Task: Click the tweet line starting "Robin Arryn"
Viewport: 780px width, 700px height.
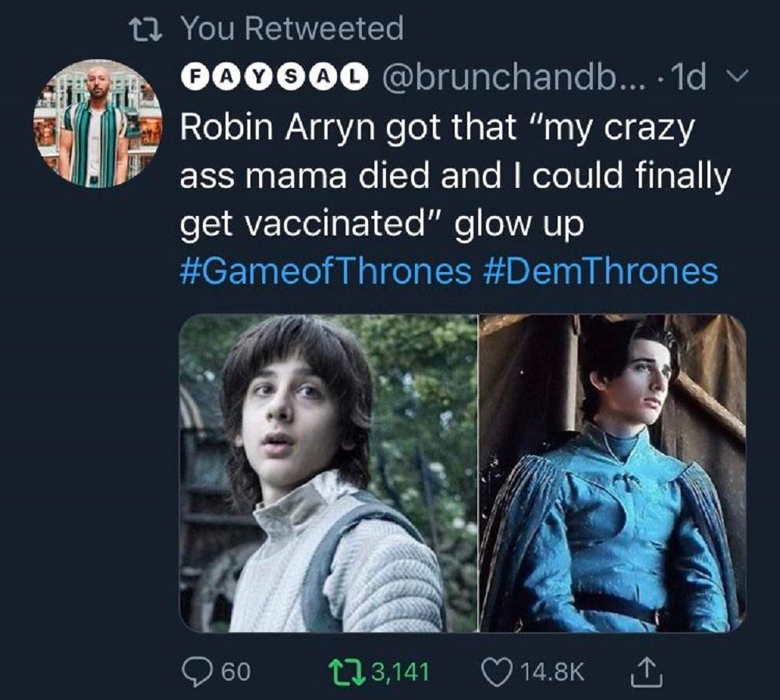Action: pos(437,129)
